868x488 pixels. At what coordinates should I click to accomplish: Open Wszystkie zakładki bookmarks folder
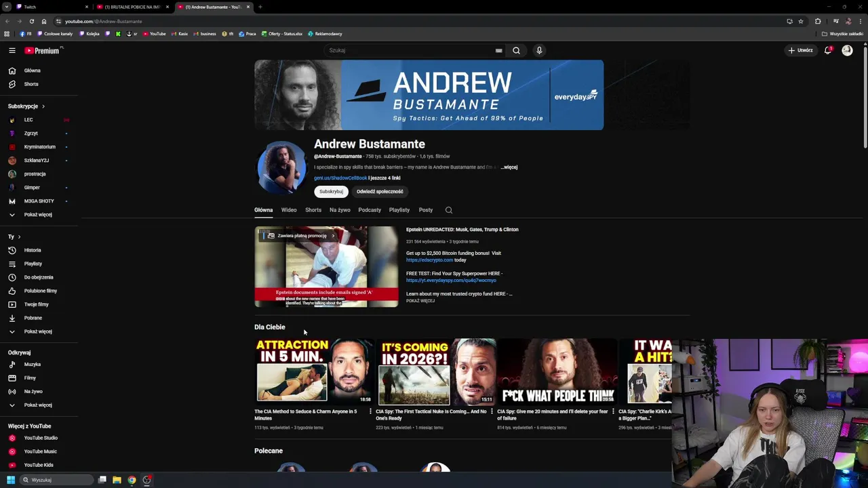842,34
